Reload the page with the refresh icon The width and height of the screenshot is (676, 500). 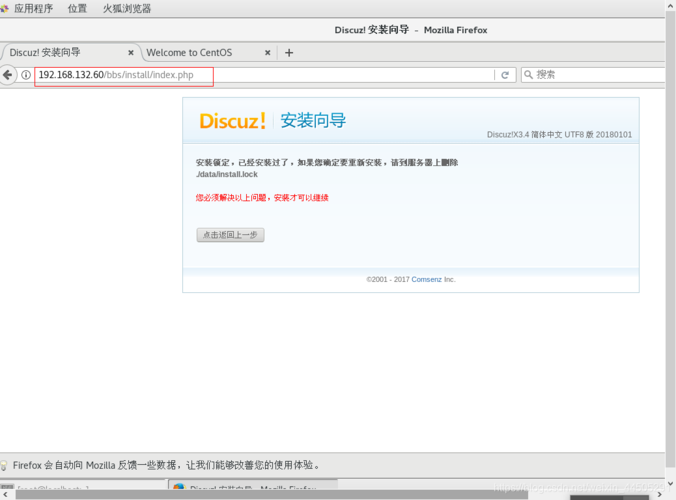tap(505, 75)
